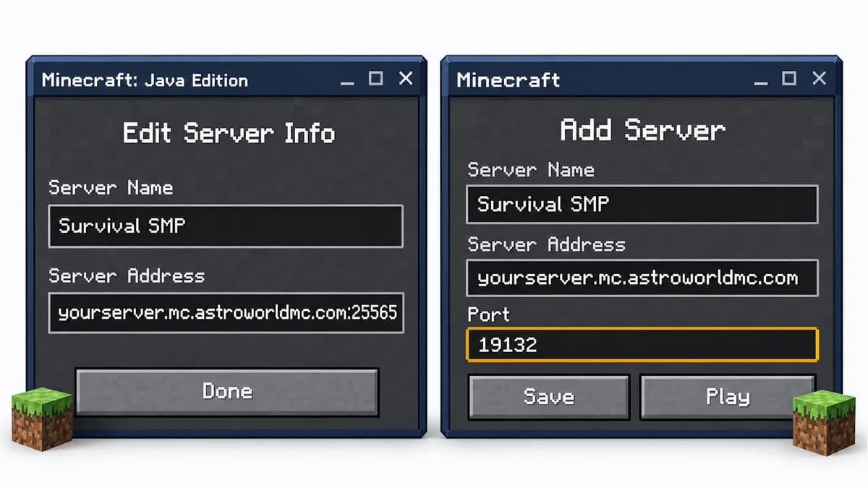Minimize the Minecraft: Java Edition window
The width and height of the screenshot is (868, 488).
click(347, 83)
